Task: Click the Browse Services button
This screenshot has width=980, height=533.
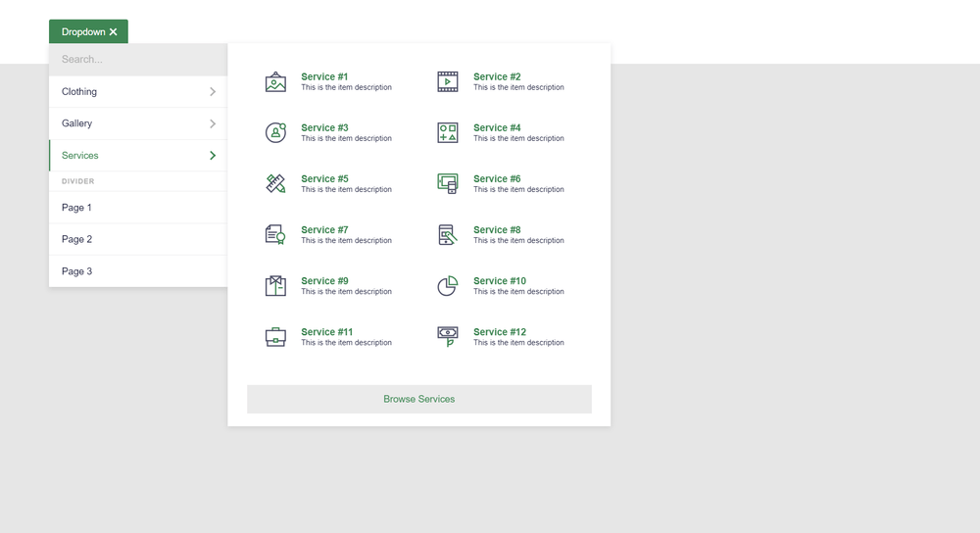Action: (x=419, y=400)
